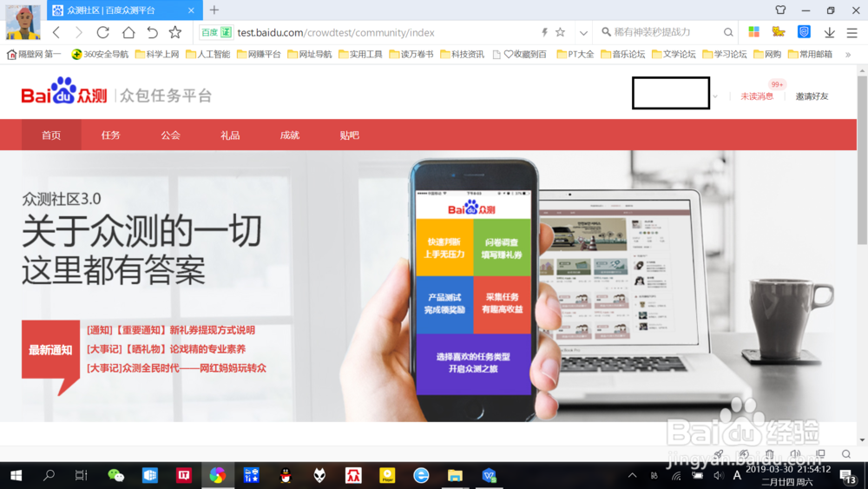
Task: Open the 科学上网 bookmark folder
Action: [x=157, y=54]
